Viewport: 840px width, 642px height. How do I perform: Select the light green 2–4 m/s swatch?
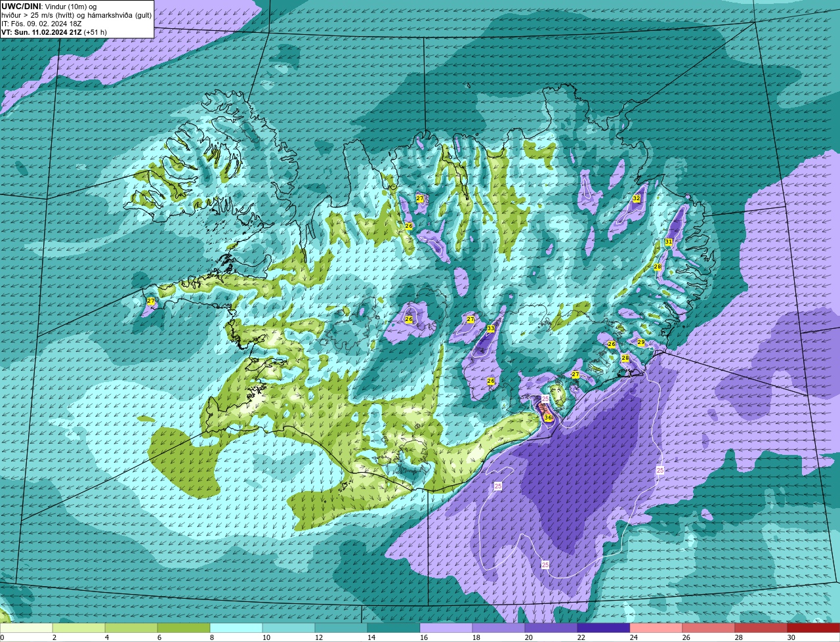coord(79,628)
